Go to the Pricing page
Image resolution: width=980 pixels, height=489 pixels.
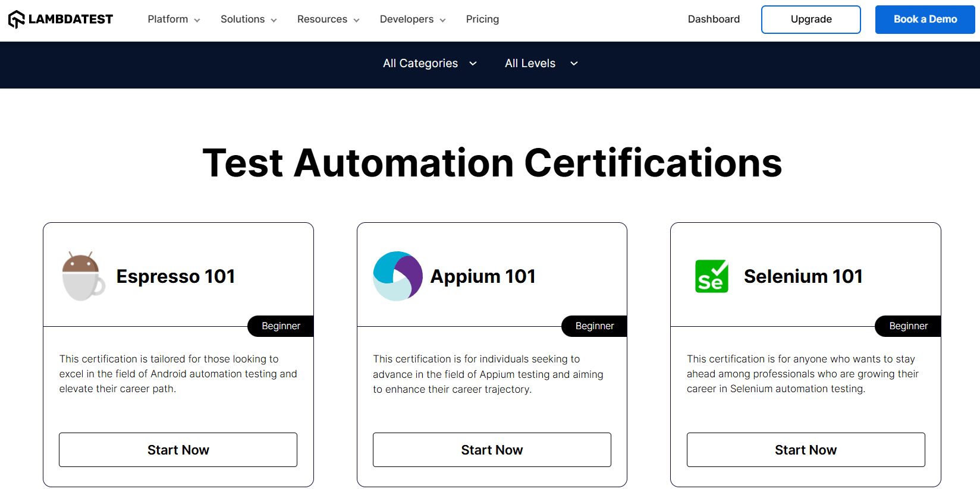point(482,19)
